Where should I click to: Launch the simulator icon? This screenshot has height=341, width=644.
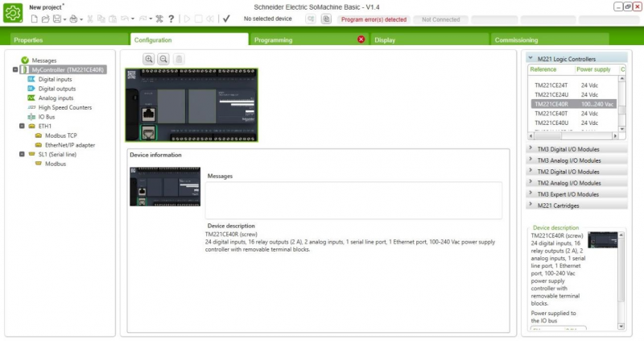[x=326, y=19]
